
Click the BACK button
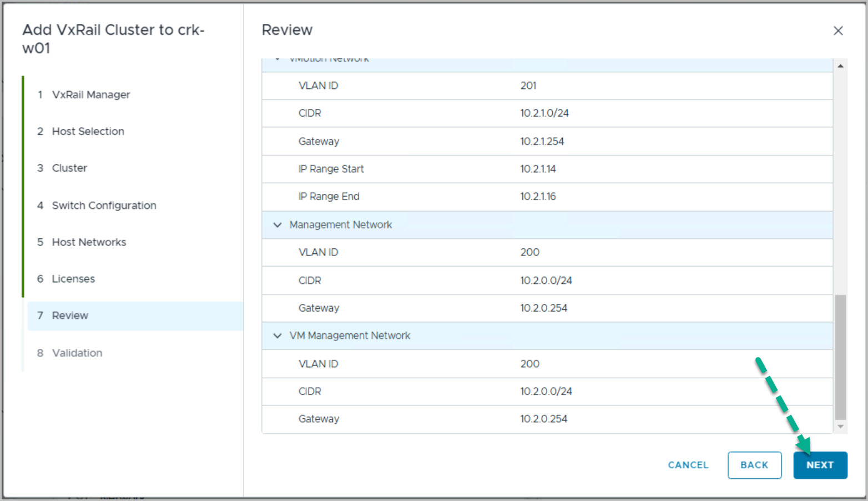(754, 465)
